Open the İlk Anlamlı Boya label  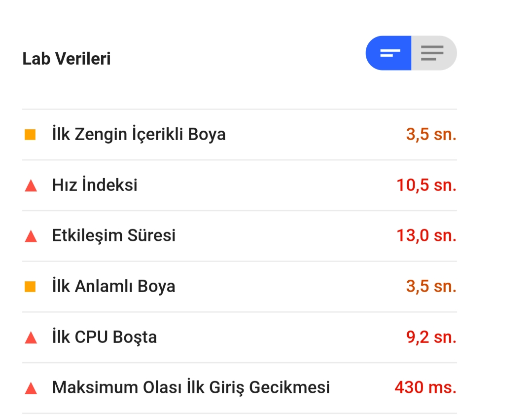(114, 286)
